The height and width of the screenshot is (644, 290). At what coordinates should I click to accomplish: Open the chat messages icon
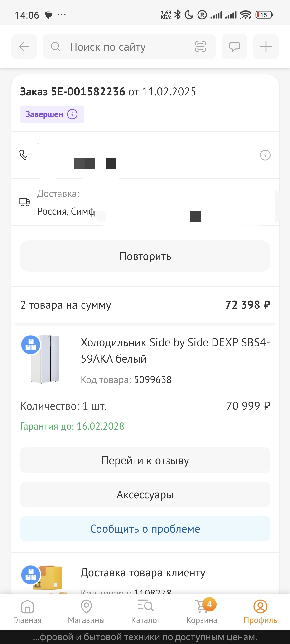[234, 47]
